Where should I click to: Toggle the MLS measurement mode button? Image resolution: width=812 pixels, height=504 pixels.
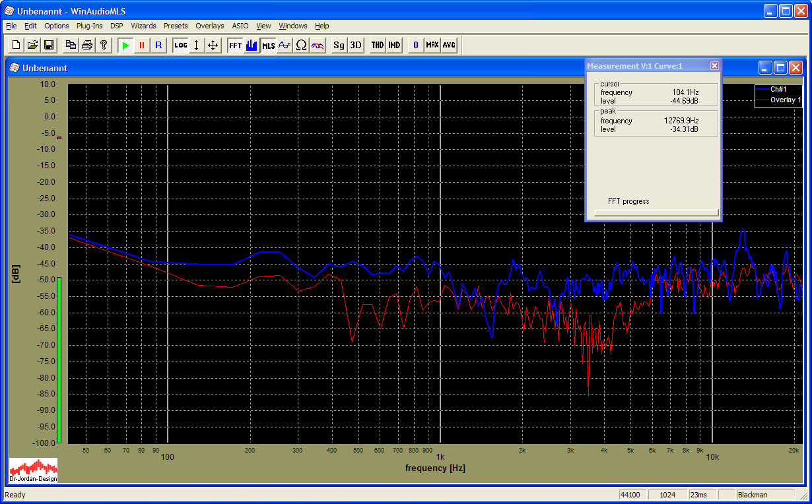pos(268,46)
